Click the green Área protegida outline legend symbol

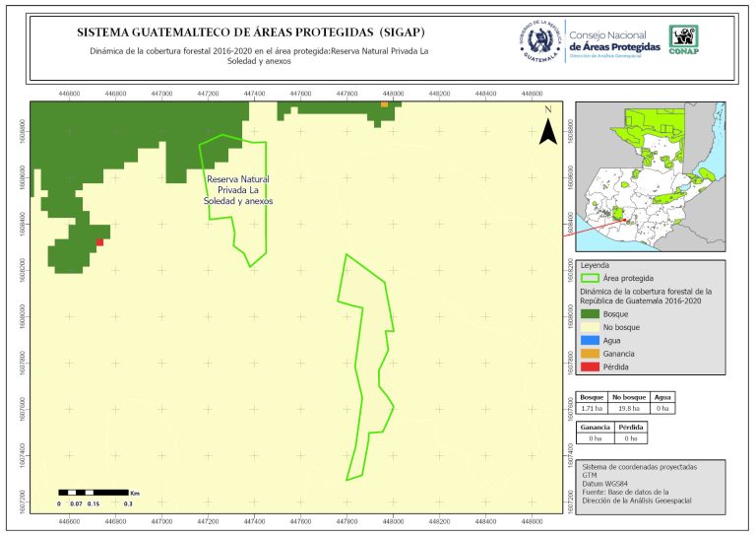pyautogui.click(x=589, y=279)
